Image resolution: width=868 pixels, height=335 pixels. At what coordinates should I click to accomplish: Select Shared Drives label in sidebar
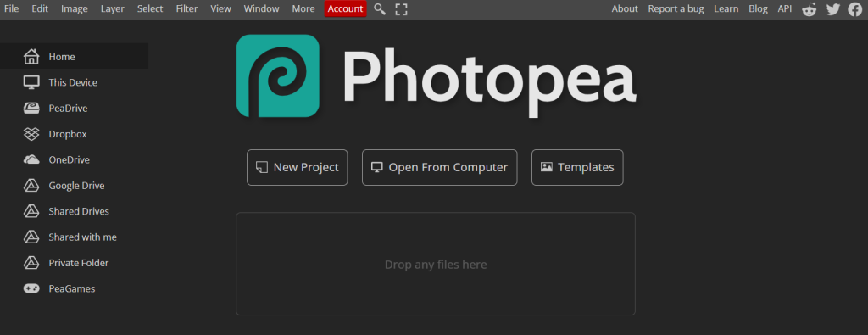click(x=79, y=211)
